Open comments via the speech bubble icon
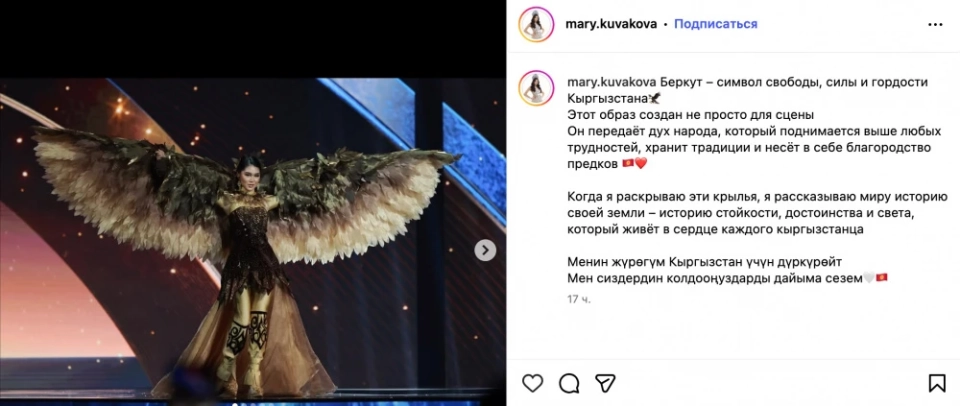The width and height of the screenshot is (960, 406). 569,383
